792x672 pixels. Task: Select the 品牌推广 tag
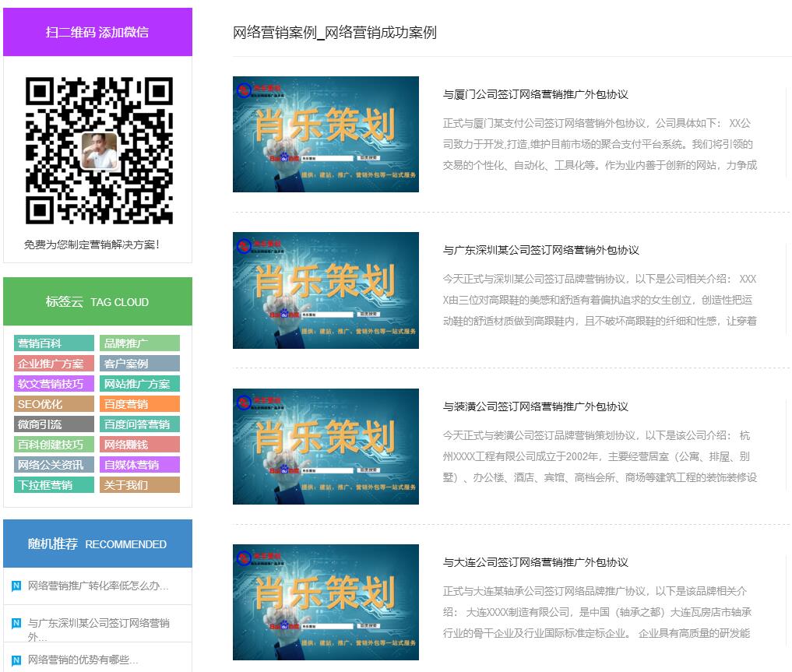coord(139,343)
